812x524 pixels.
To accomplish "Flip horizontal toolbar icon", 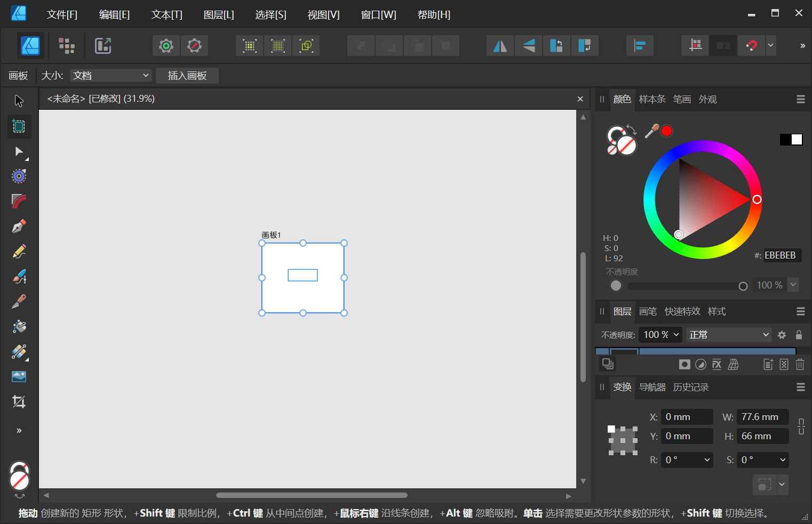I will coord(500,46).
